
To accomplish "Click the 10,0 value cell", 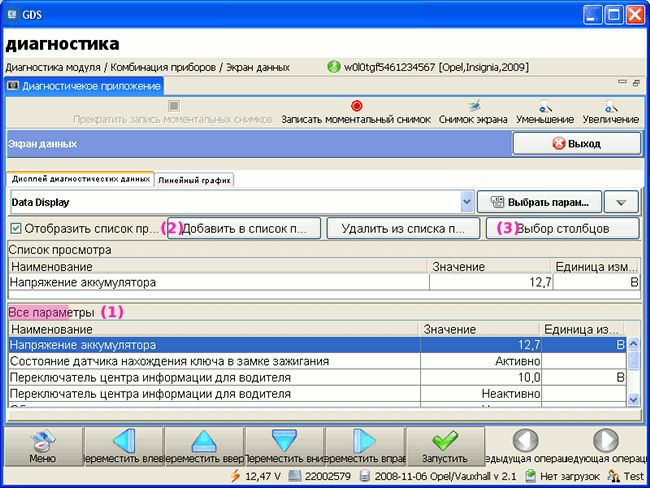I will tap(481, 377).
